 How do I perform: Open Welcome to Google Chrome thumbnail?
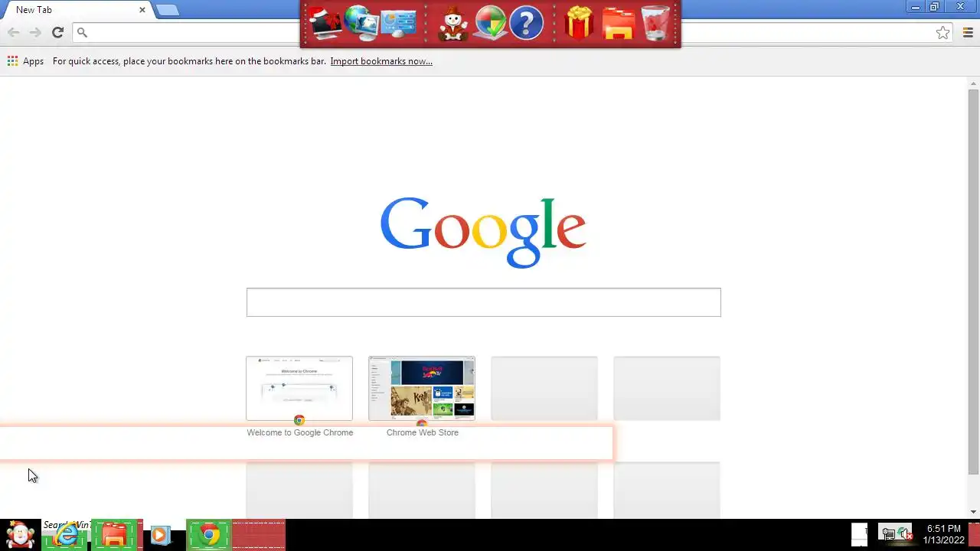pyautogui.click(x=299, y=388)
